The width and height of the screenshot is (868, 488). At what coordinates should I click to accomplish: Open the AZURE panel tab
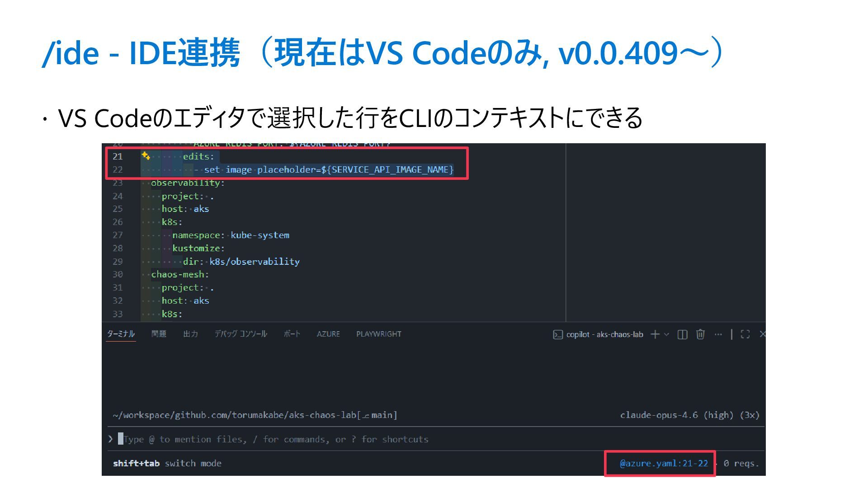(328, 334)
